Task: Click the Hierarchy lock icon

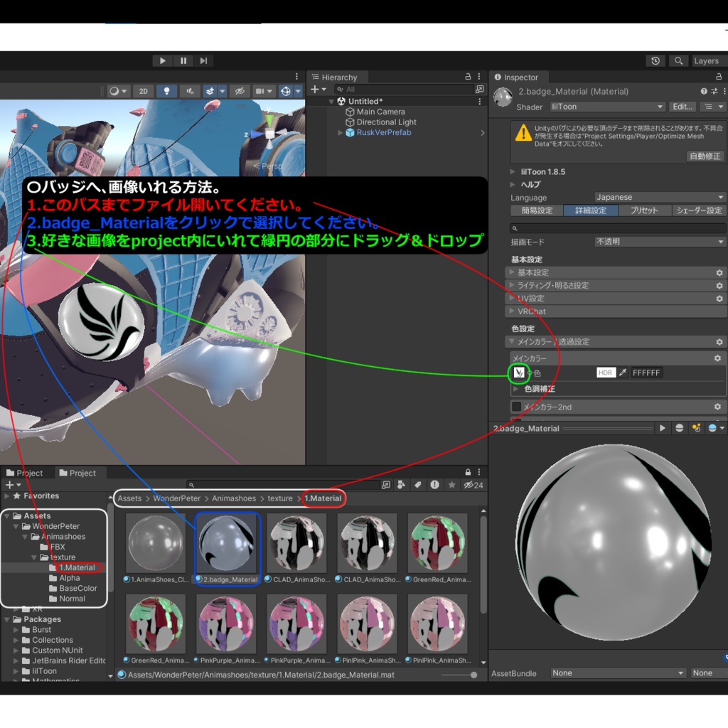Action: [468, 77]
